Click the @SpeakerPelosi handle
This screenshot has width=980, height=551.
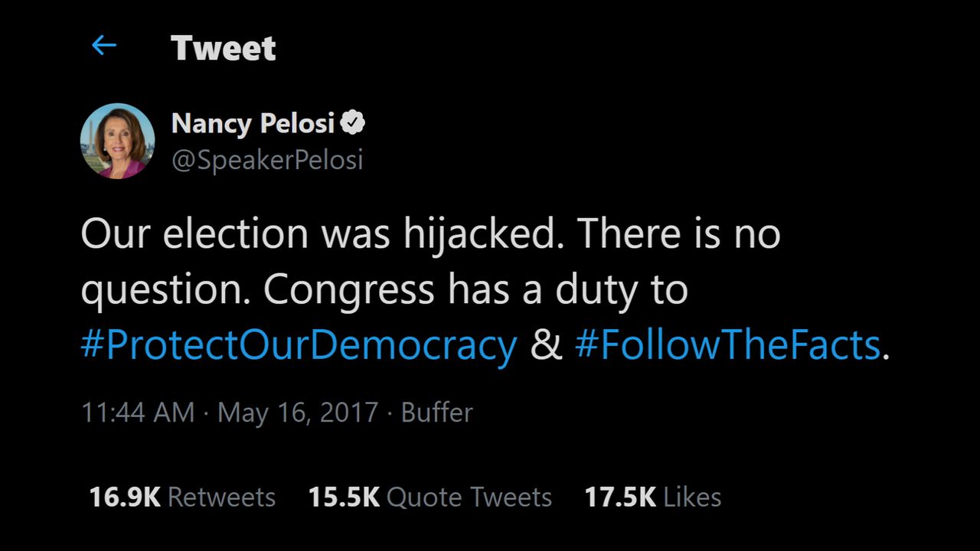tap(267, 160)
